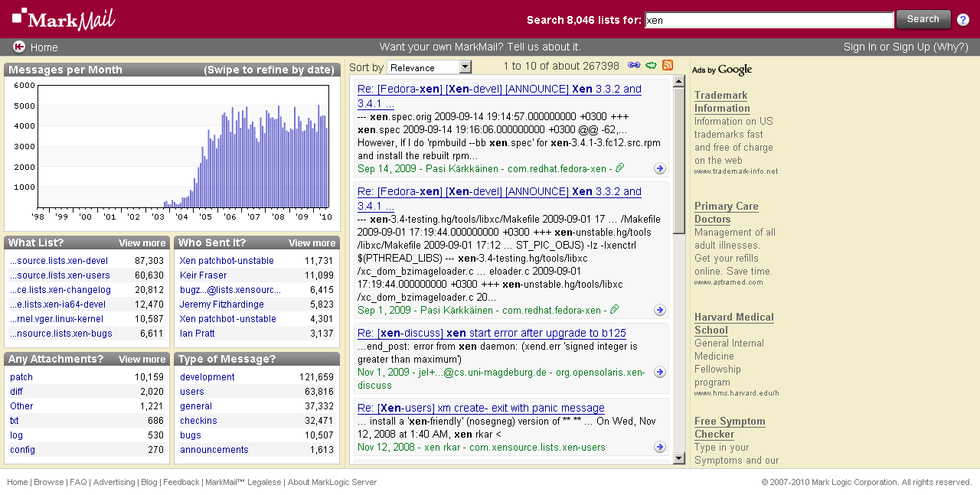The height and width of the screenshot is (495, 980).
Task: Click the Search button
Action: point(923,19)
